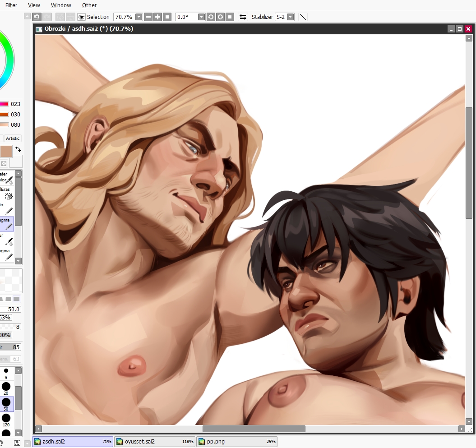Open the Stabilizer dropdown set to S-2
The width and height of the screenshot is (476, 448).
(x=290, y=17)
